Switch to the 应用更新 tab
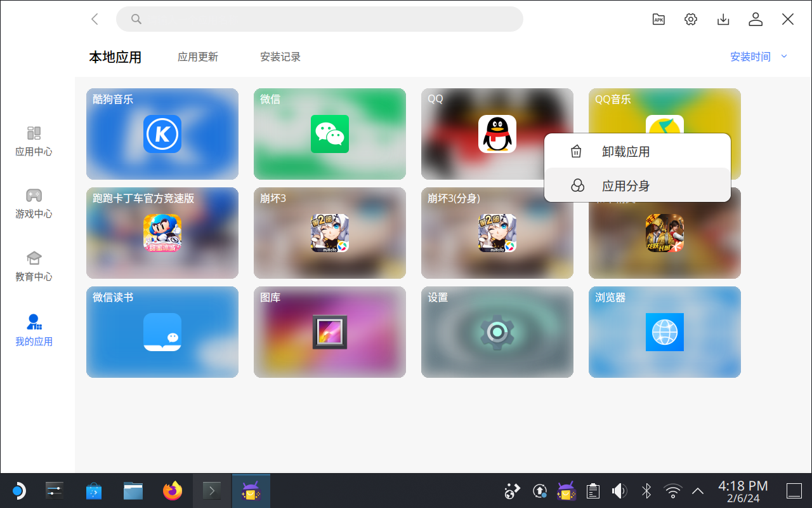This screenshot has width=812, height=508. (x=198, y=57)
